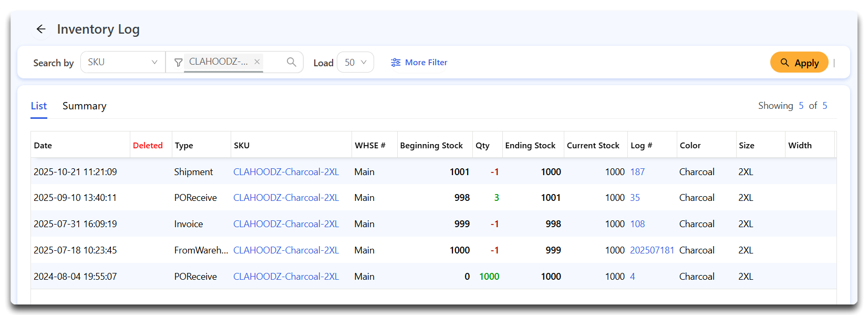The height and width of the screenshot is (315, 868).
Task: Click the back arrow beside Inventory Log
Action: [x=41, y=29]
